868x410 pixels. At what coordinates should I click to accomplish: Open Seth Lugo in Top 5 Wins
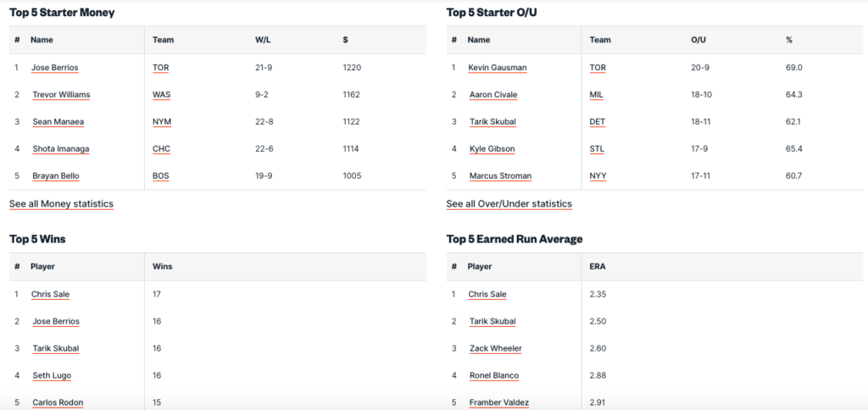click(x=51, y=375)
